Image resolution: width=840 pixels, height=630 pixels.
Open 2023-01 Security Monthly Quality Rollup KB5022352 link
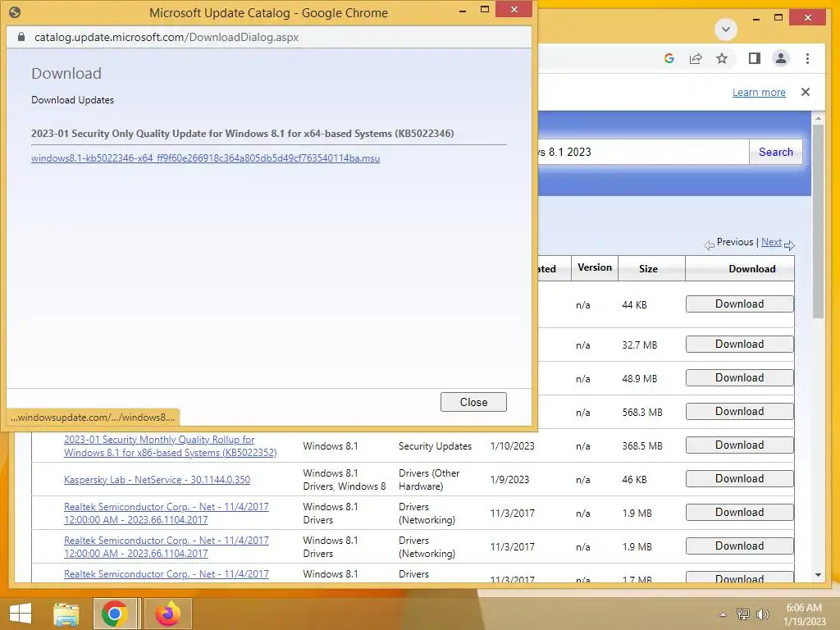[x=171, y=445]
